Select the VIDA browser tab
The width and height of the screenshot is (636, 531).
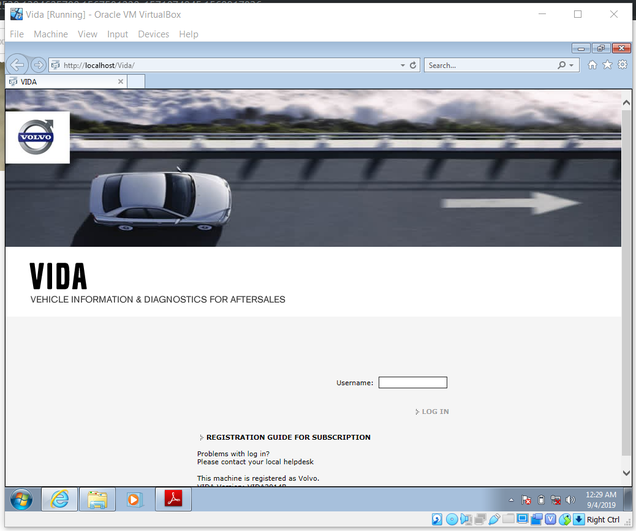(x=65, y=82)
